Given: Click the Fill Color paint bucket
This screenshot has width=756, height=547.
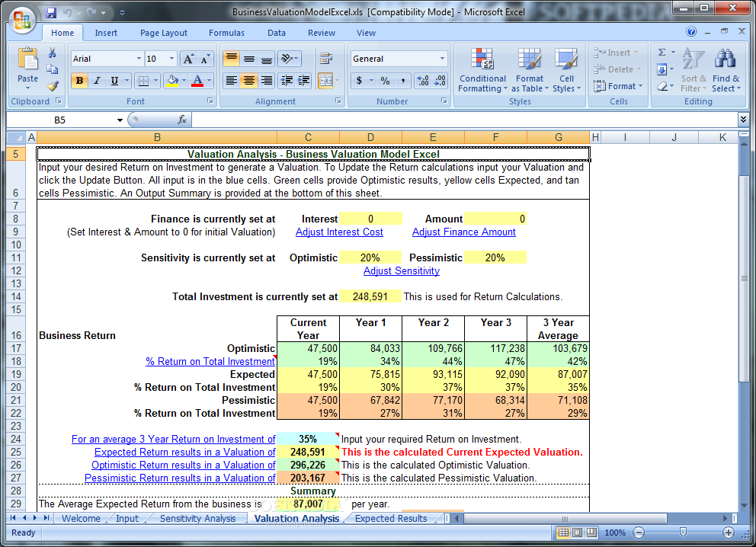Looking at the screenshot, I should 171,81.
